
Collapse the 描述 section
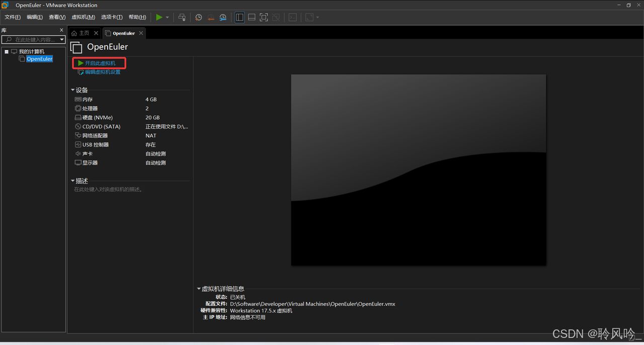pyautogui.click(x=73, y=181)
